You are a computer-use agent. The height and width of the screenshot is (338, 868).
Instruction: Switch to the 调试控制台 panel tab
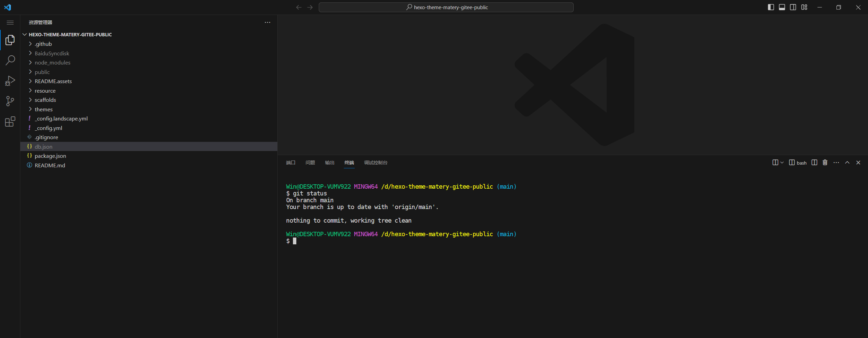(376, 163)
